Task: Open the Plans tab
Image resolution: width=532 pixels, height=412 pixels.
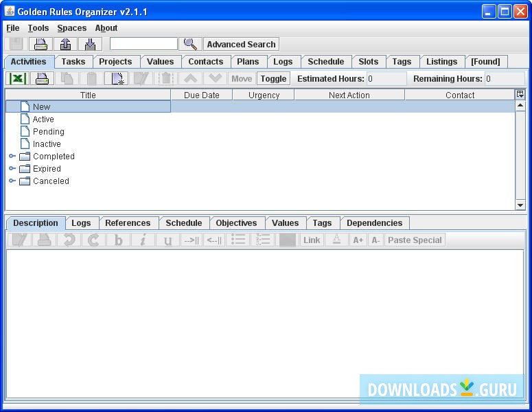Action: pos(248,62)
